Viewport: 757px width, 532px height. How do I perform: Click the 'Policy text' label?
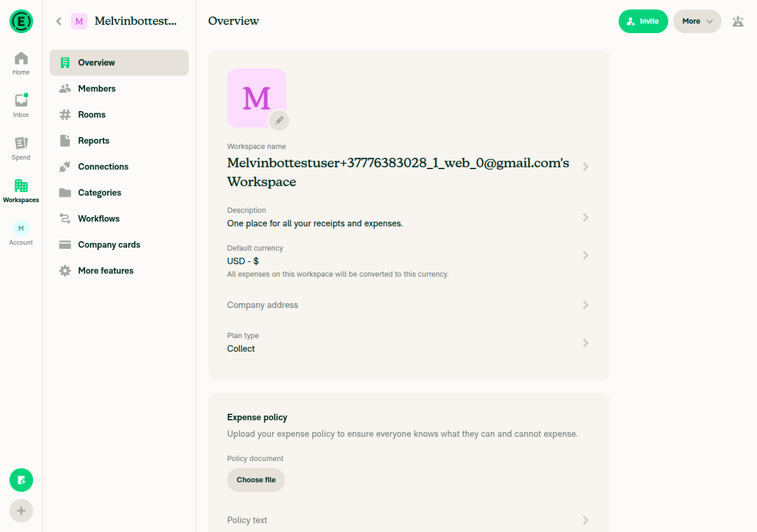click(x=247, y=520)
